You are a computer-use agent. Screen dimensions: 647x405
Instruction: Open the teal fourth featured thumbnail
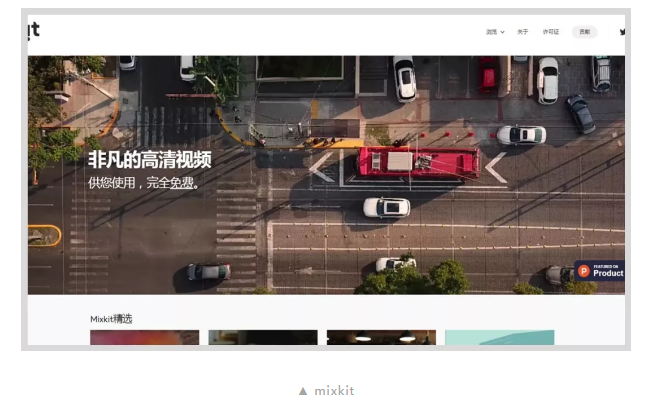[499, 337]
